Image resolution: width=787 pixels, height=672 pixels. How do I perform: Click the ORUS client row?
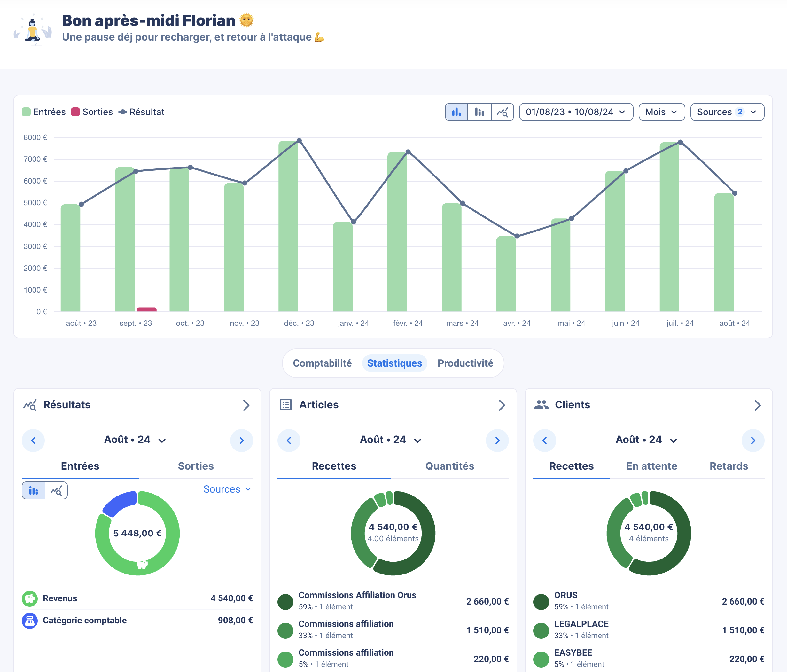pyautogui.click(x=649, y=601)
